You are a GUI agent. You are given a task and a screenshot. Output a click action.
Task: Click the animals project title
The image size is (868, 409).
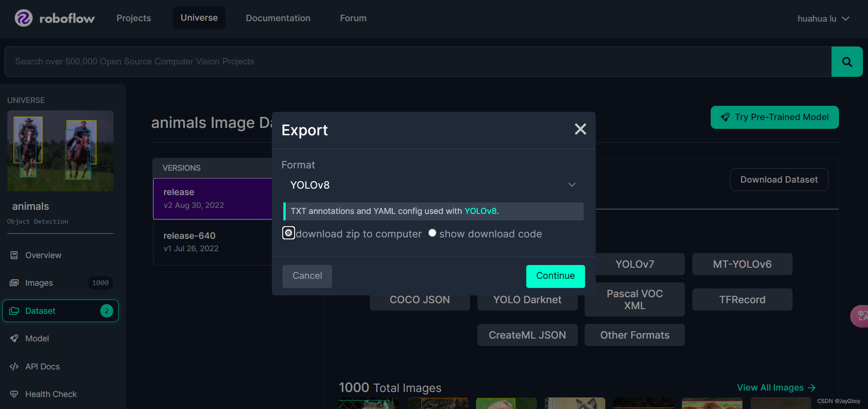pos(30,206)
